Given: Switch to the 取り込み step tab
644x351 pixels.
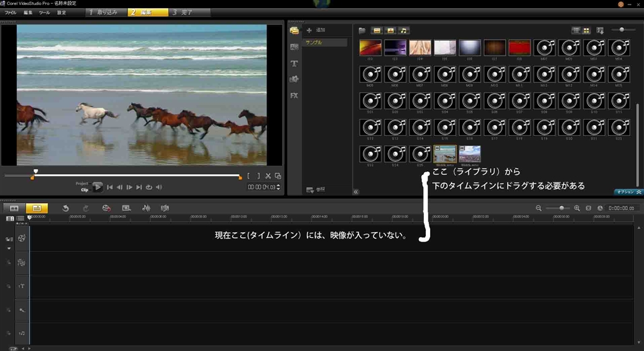Looking at the screenshot, I should (x=104, y=12).
